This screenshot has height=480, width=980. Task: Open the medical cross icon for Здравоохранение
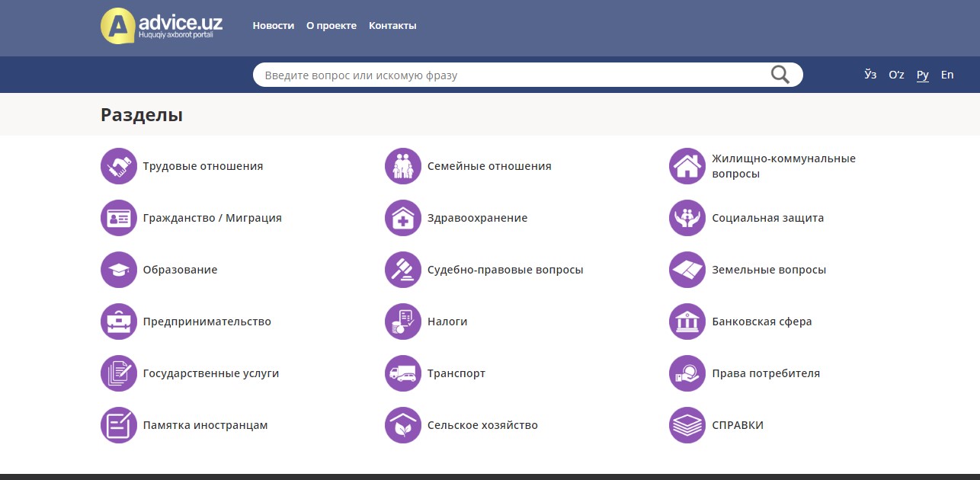click(402, 218)
